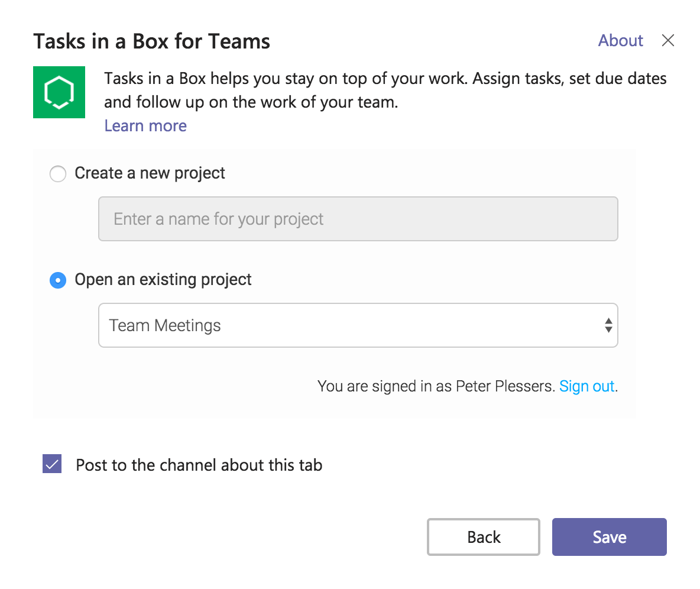Screen dimensions: 700x589
Task: Click the 'Post to the channel about this tab' label
Action: click(x=199, y=465)
